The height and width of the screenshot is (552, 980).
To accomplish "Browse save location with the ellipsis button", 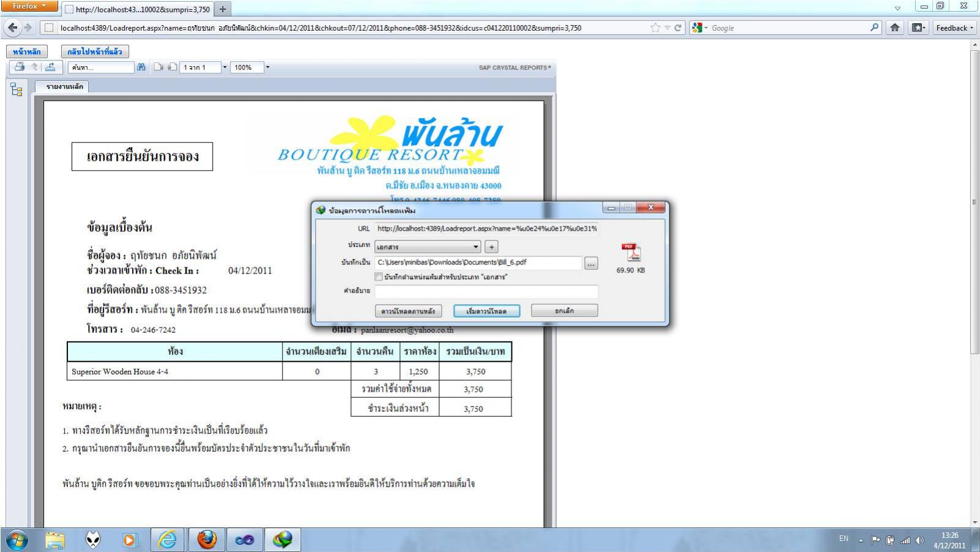I will pyautogui.click(x=591, y=264).
